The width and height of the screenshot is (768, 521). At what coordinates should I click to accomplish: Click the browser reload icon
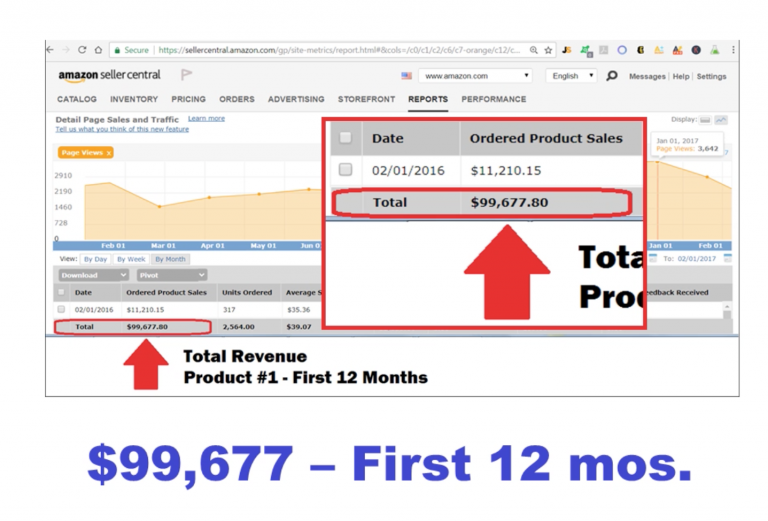pyautogui.click(x=83, y=49)
